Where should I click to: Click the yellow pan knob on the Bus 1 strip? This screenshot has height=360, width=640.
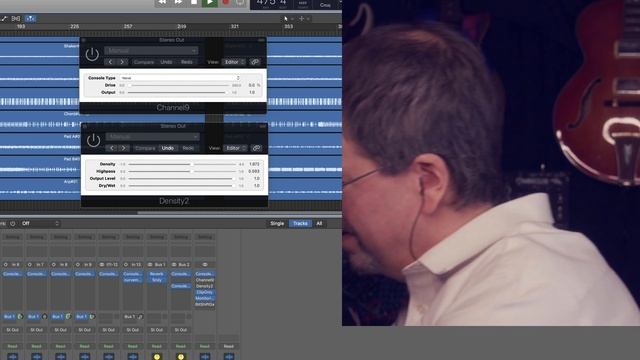pyautogui.click(x=157, y=357)
